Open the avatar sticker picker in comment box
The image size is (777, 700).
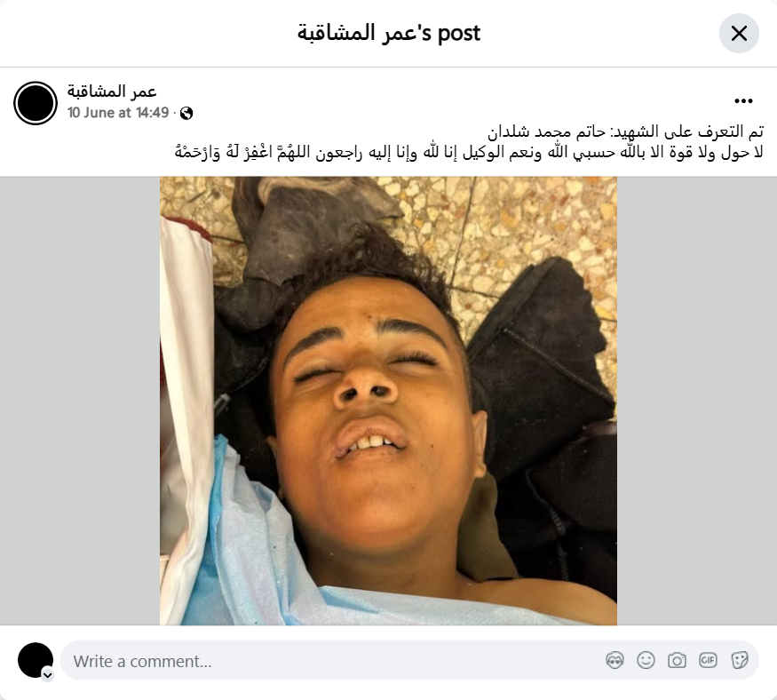tap(614, 660)
